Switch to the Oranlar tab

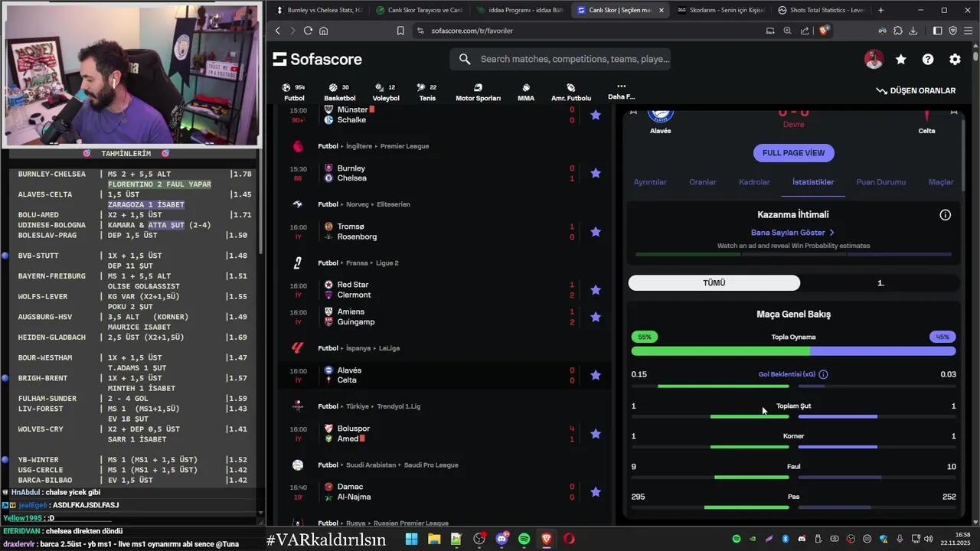(x=703, y=182)
